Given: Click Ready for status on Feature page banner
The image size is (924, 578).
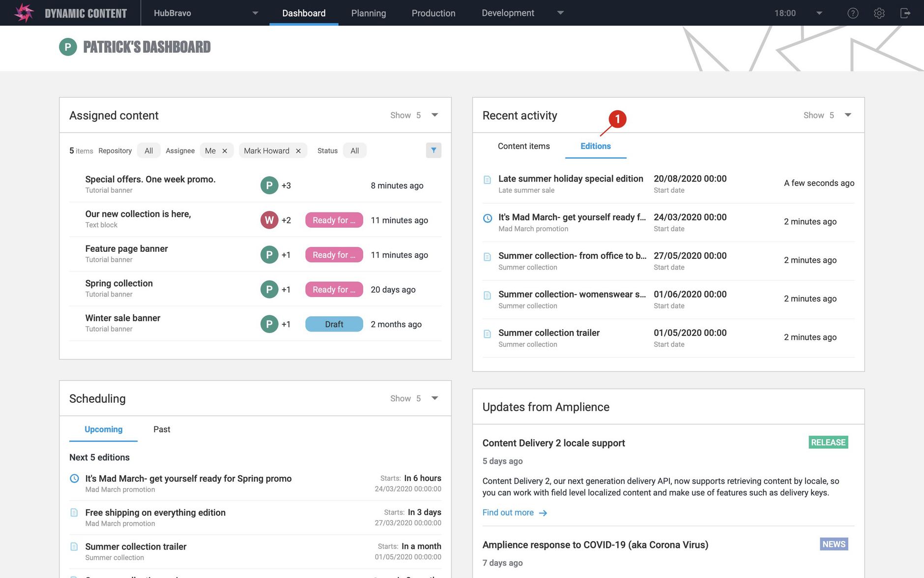Looking at the screenshot, I should tap(334, 255).
